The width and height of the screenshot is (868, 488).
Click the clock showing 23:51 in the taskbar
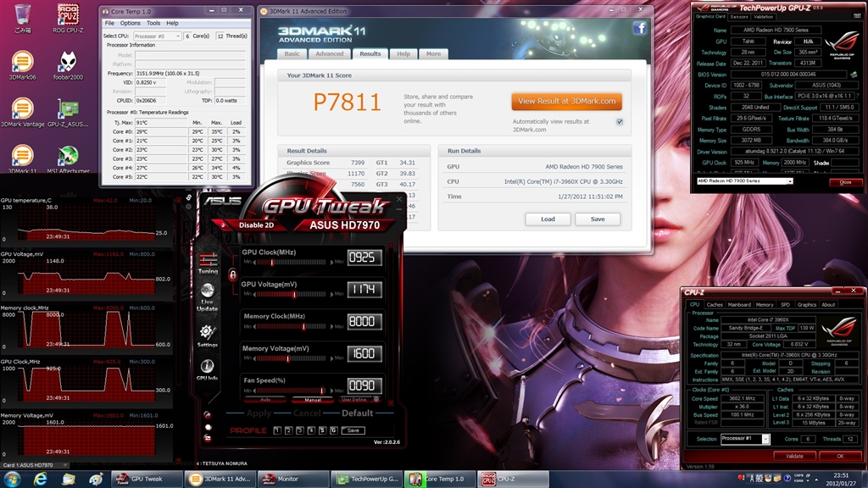point(841,475)
